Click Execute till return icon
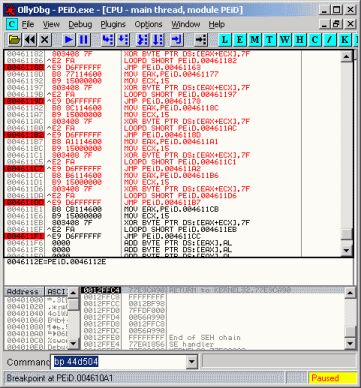 tap(177, 40)
